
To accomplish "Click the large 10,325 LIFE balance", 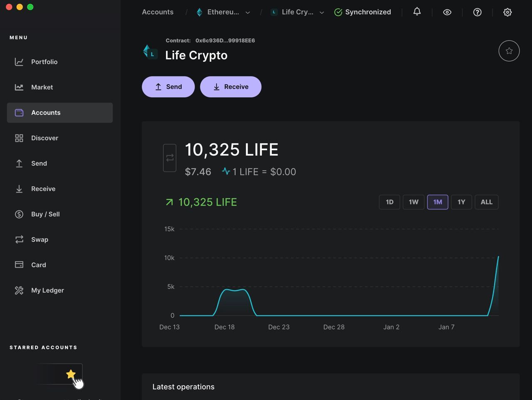I will click(232, 150).
